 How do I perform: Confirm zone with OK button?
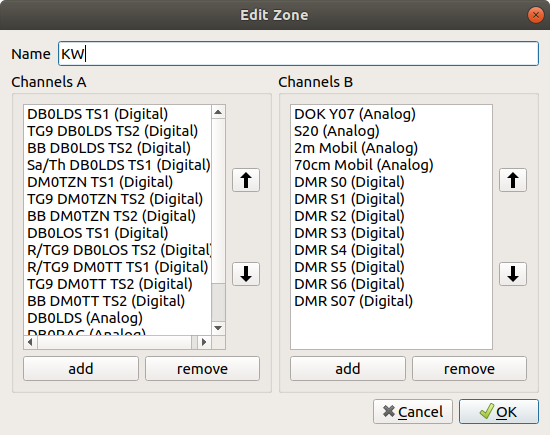tap(499, 411)
